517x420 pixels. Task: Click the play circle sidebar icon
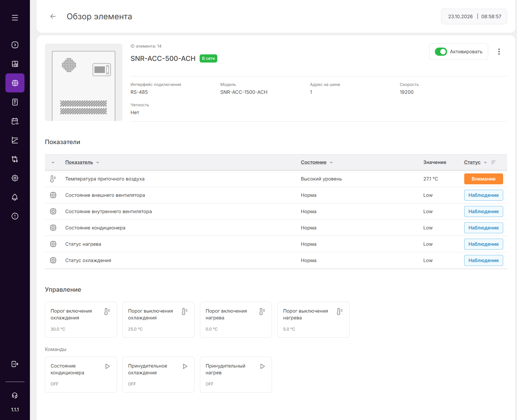pos(15,45)
